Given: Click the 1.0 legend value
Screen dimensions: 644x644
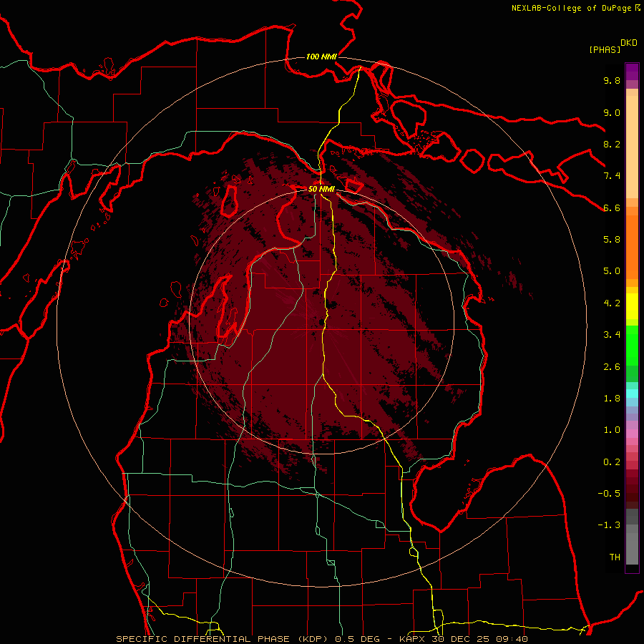Looking at the screenshot, I should (x=612, y=430).
